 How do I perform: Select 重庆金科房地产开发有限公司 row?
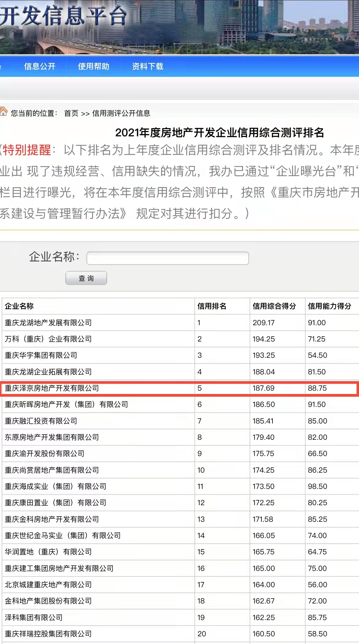tap(180, 519)
